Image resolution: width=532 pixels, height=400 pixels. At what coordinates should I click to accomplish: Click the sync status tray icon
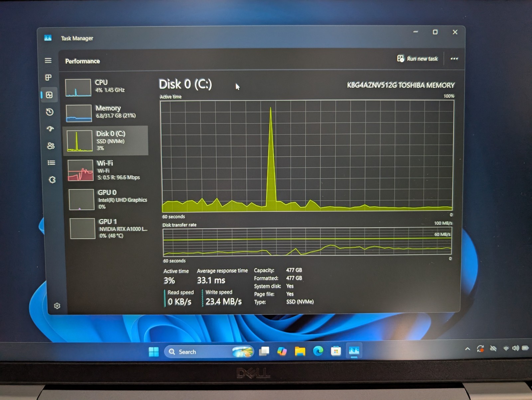pyautogui.click(x=480, y=349)
